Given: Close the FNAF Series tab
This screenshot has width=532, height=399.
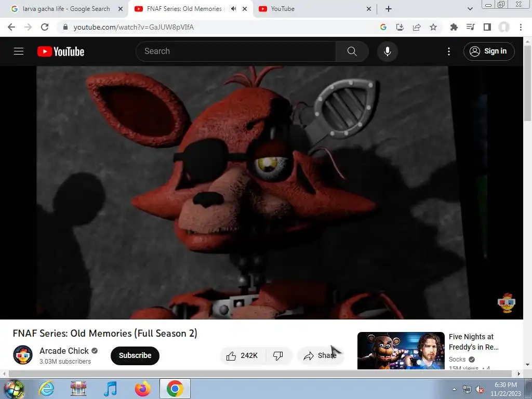Looking at the screenshot, I should [245, 9].
